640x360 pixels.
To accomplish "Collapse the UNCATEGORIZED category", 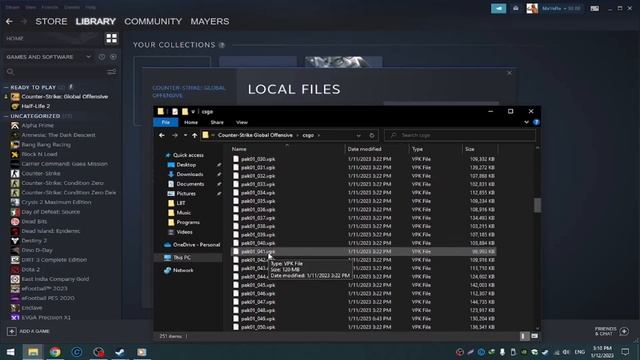I will (x=6, y=116).
